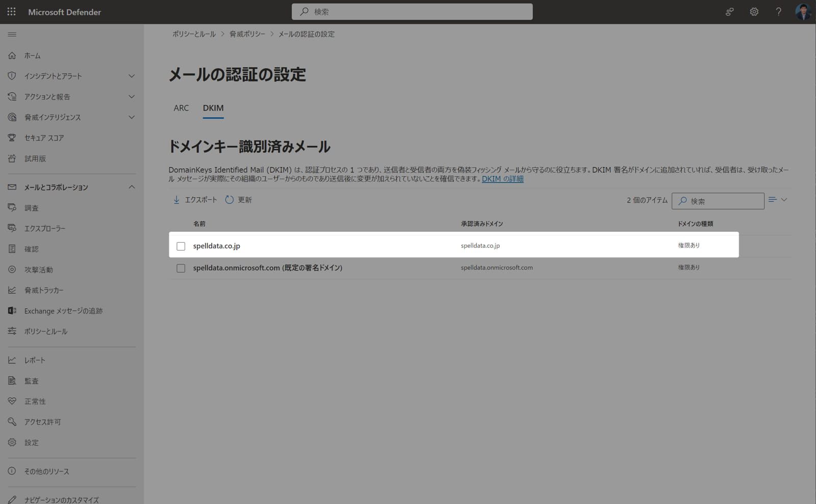Click the 調査 icon in sidebar
Screen dimensions: 816x504
coord(12,208)
